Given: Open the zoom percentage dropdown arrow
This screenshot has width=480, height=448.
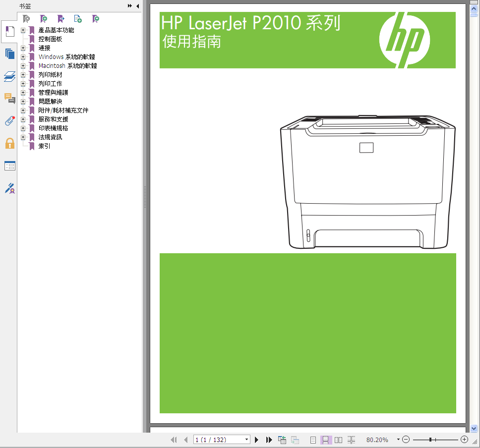Looking at the screenshot, I should pyautogui.click(x=398, y=440).
